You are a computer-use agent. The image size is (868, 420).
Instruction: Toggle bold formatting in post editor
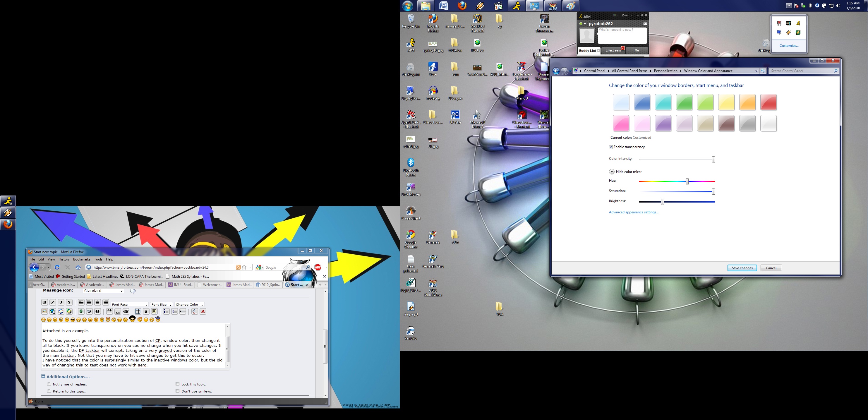44,302
